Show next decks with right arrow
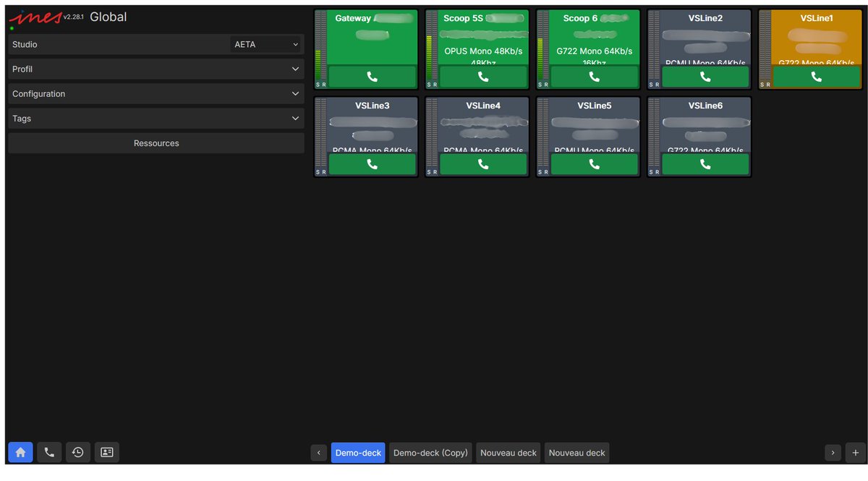Screen dimensions: 868x481 [x=833, y=453]
